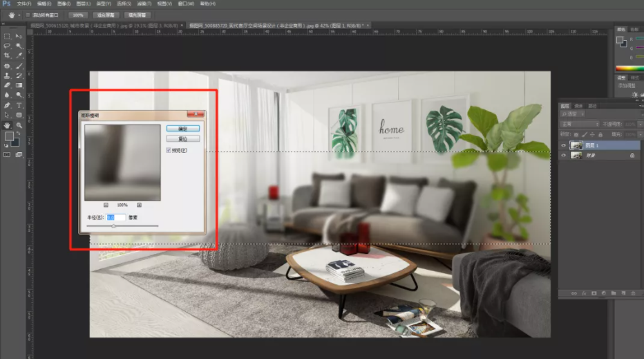
Task: Click the brightness/contrast adjustment sun icon
Action: click(635, 95)
